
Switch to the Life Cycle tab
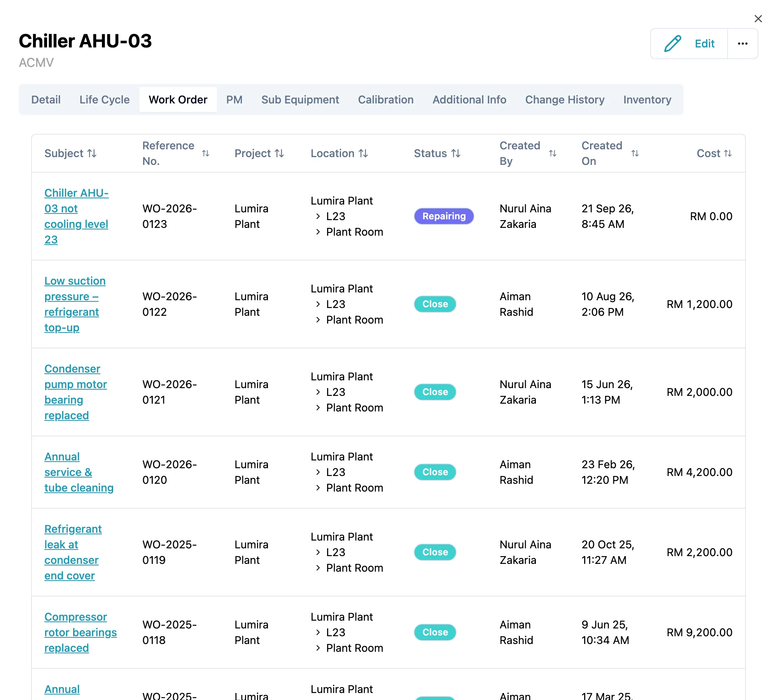tap(105, 100)
